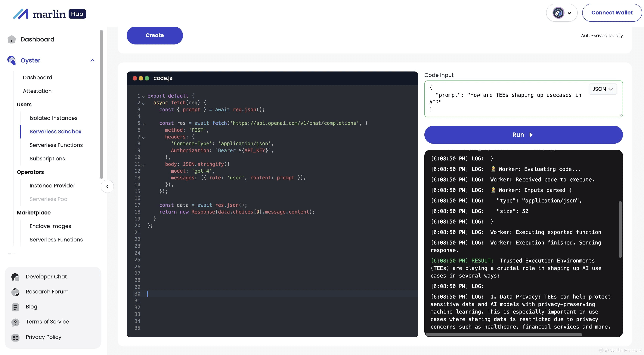Click the Operators section heading

point(30,172)
